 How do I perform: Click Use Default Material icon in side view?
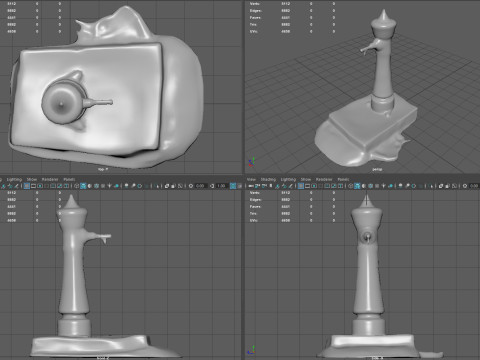(x=90, y=186)
